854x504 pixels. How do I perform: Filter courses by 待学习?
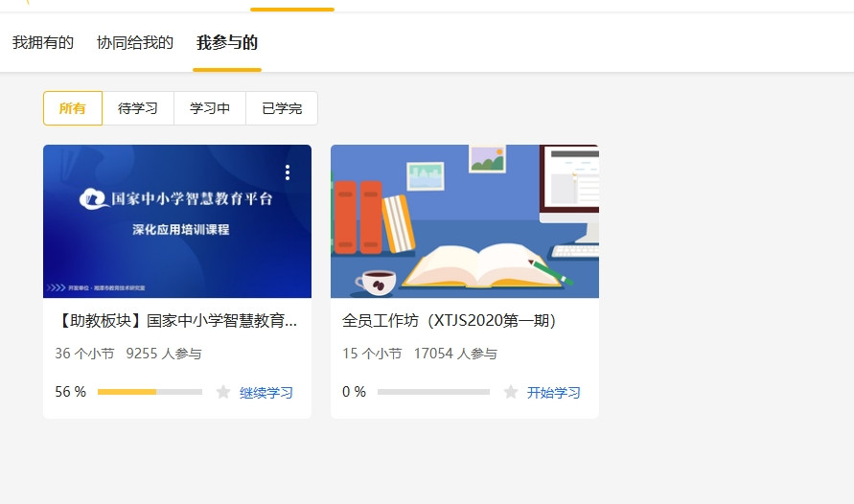point(138,108)
